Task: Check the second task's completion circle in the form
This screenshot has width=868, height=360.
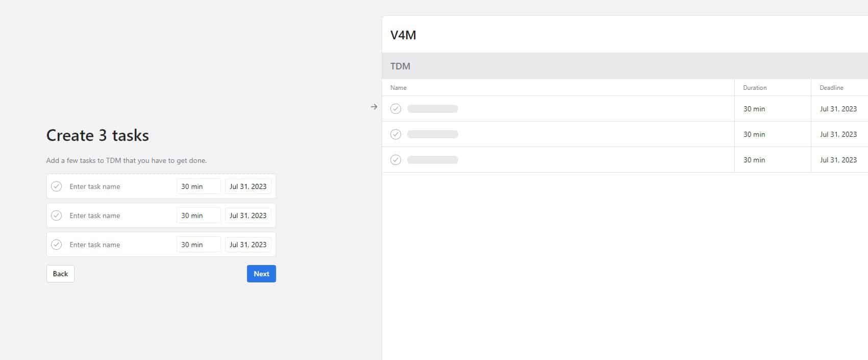Action: pyautogui.click(x=57, y=215)
